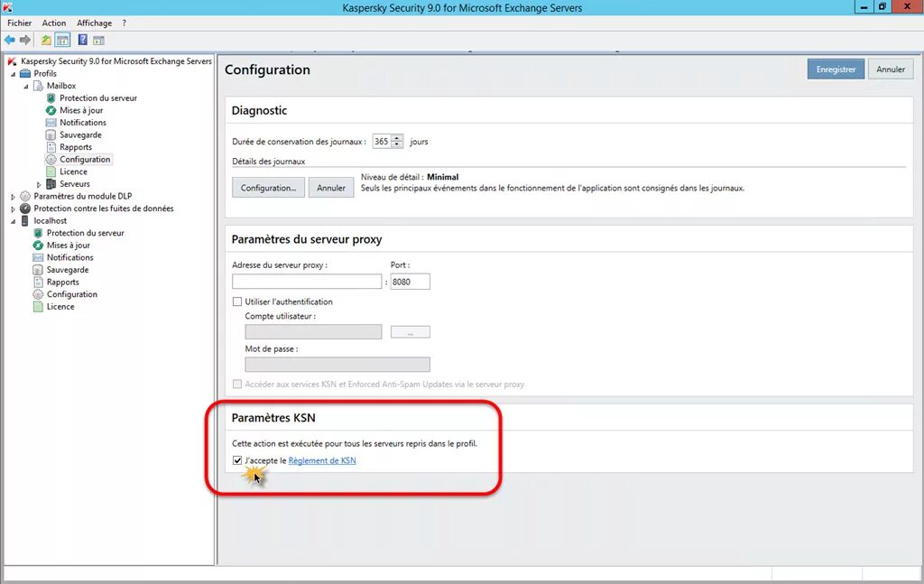Click green icon of Mailbox Mises à jour
Screen dimensions: 924x584
pyautogui.click(x=51, y=110)
